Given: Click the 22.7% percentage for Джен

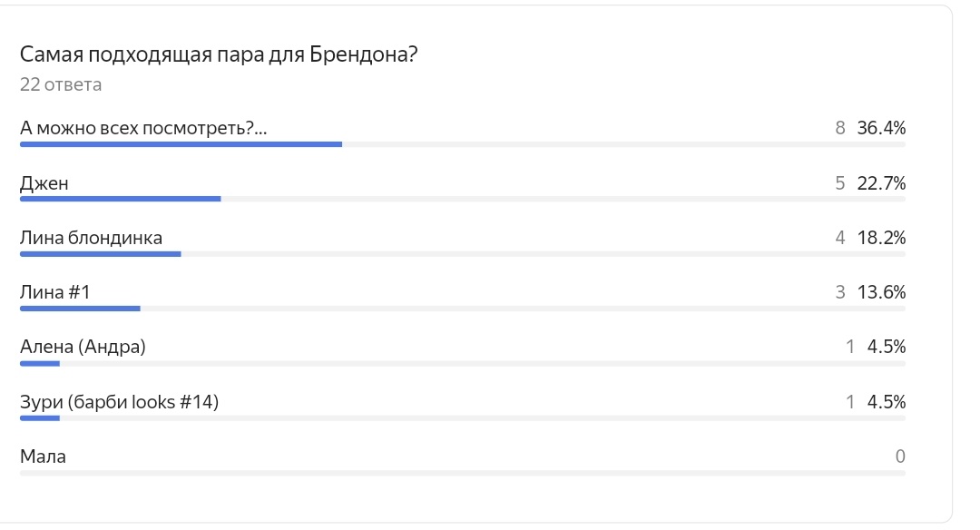Looking at the screenshot, I should pyautogui.click(x=881, y=183).
